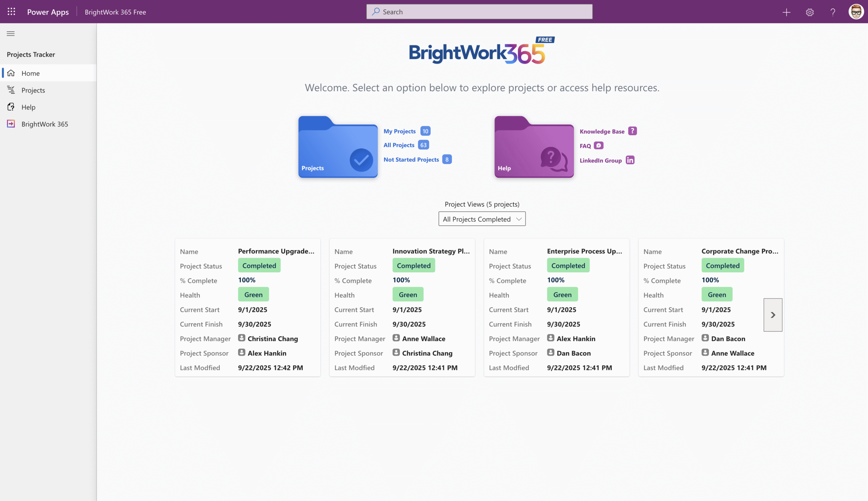Click the All Projects count badge 63

423,145
